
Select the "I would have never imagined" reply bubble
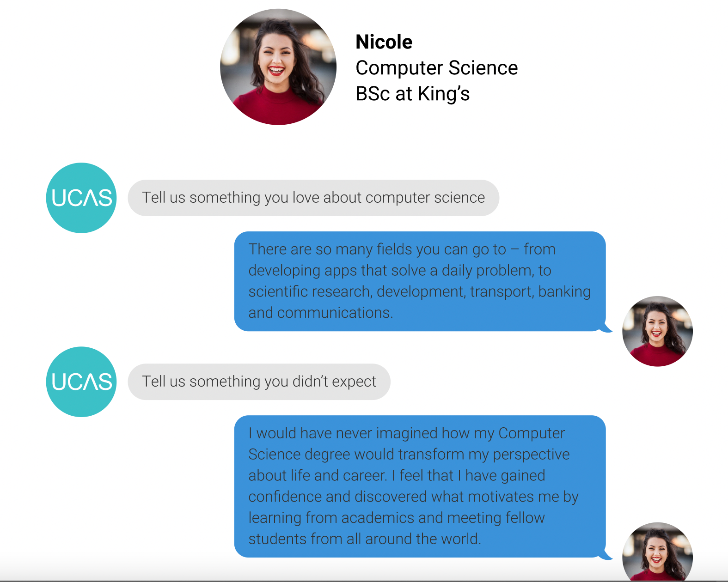[420, 486]
